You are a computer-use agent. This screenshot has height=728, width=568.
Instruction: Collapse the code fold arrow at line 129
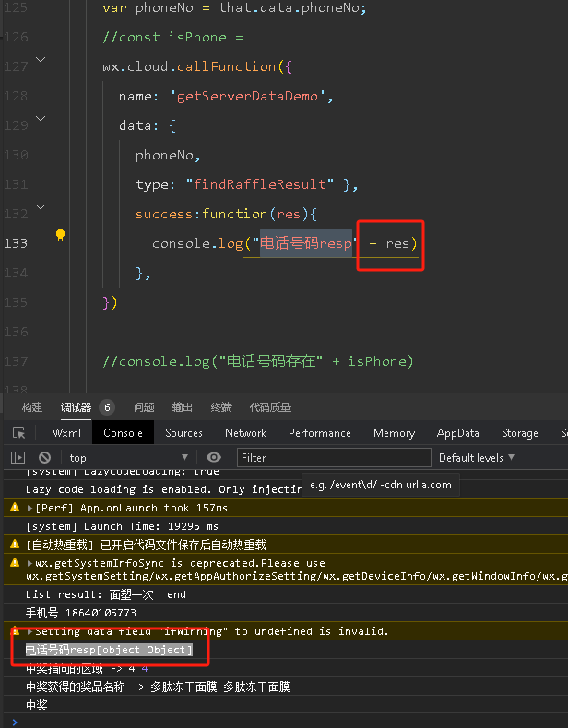click(x=41, y=118)
